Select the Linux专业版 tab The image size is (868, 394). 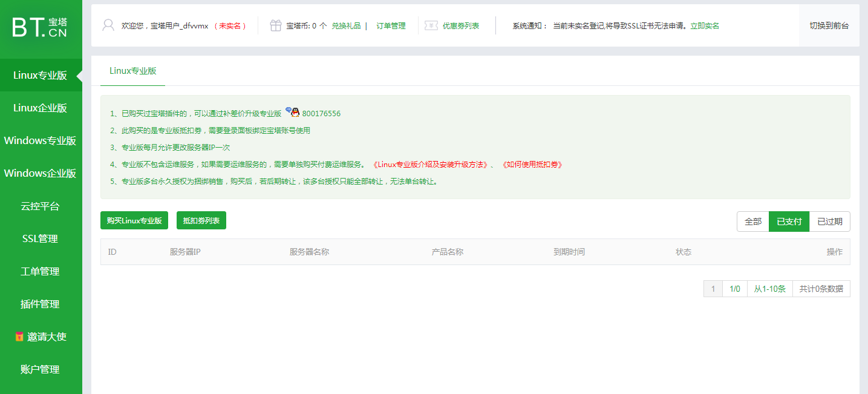[132, 71]
